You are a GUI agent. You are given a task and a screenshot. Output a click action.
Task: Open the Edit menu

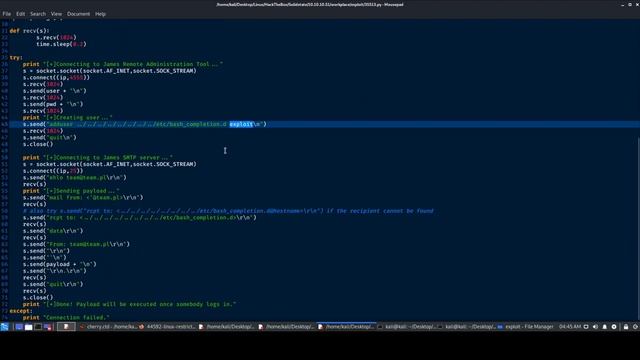20,14
